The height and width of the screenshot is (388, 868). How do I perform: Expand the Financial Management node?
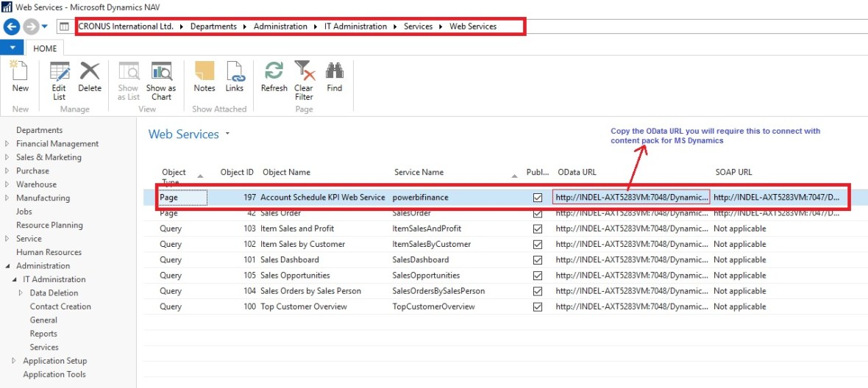(x=7, y=144)
